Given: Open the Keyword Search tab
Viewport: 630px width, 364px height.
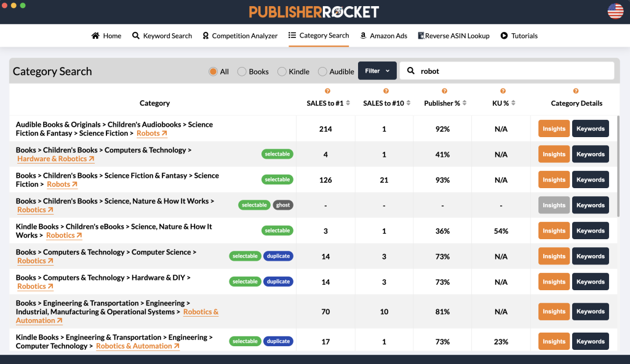Looking at the screenshot, I should tap(162, 36).
